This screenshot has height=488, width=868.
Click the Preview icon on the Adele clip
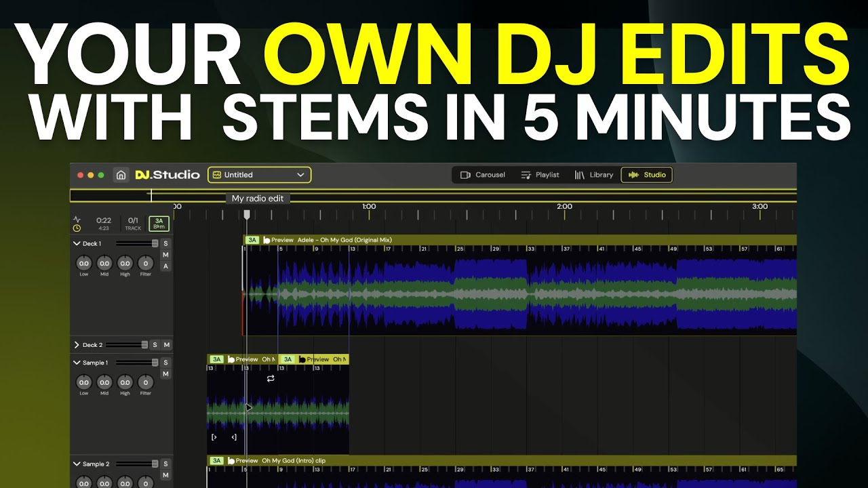point(267,240)
